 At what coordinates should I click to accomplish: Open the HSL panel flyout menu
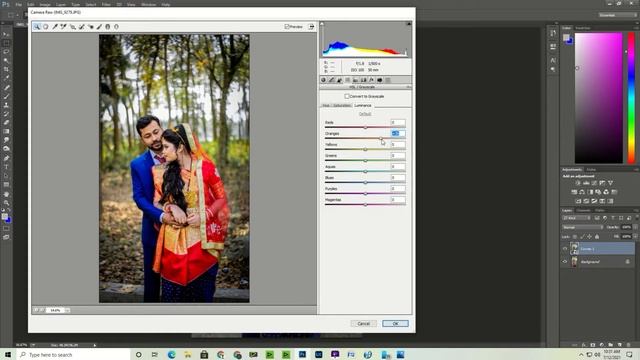pos(409,87)
